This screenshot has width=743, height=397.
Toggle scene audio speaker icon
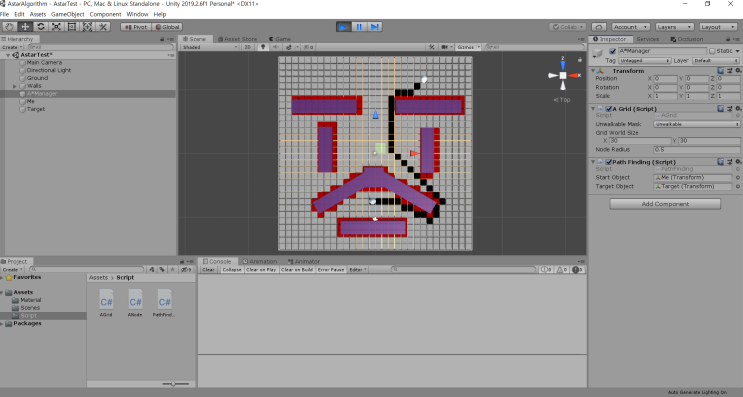(x=276, y=47)
